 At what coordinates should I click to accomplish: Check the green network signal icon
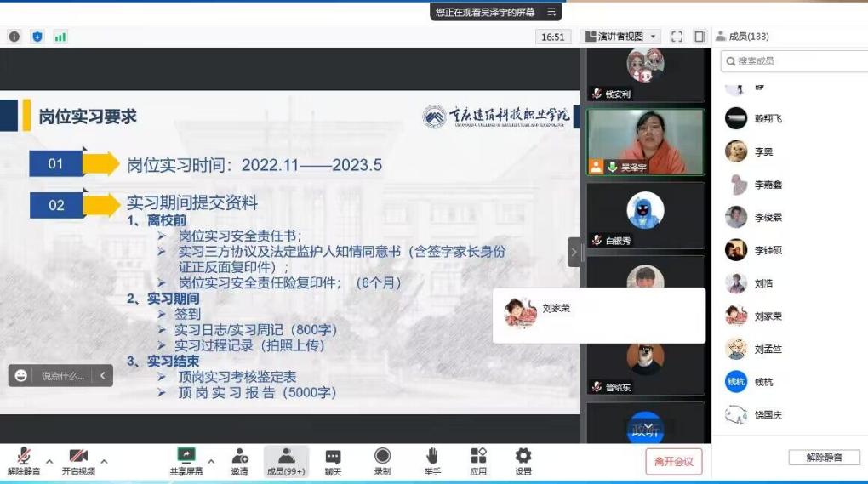pos(60,37)
